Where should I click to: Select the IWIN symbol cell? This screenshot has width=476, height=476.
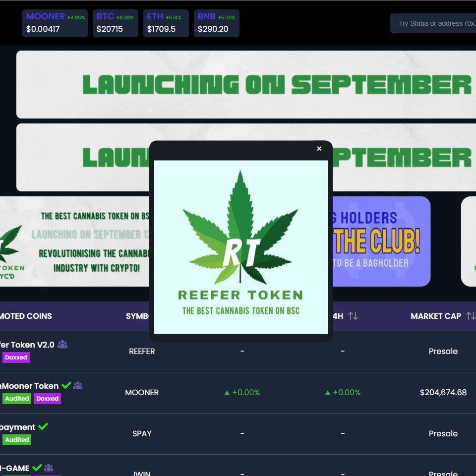[x=142, y=473]
